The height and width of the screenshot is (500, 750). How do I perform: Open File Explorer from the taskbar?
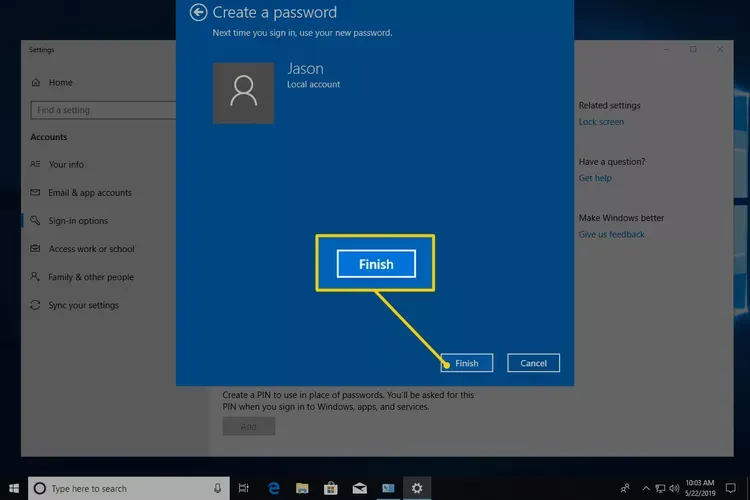click(x=301, y=488)
